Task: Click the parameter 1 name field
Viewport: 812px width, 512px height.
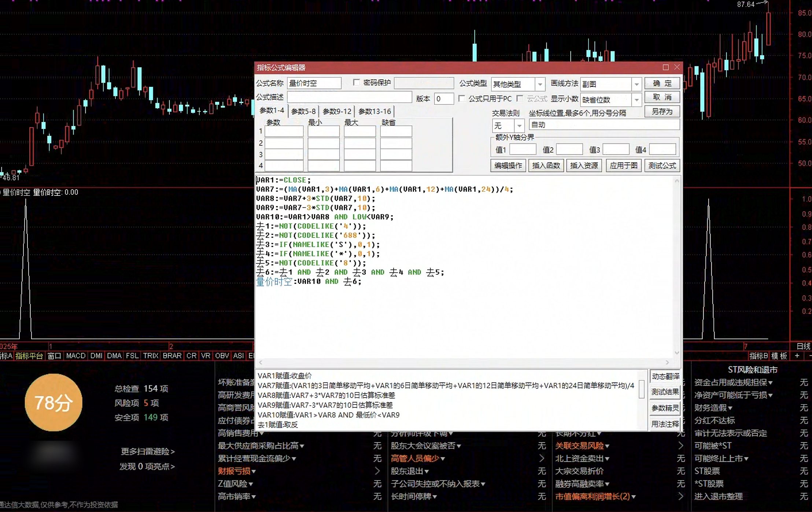Action: [x=284, y=131]
